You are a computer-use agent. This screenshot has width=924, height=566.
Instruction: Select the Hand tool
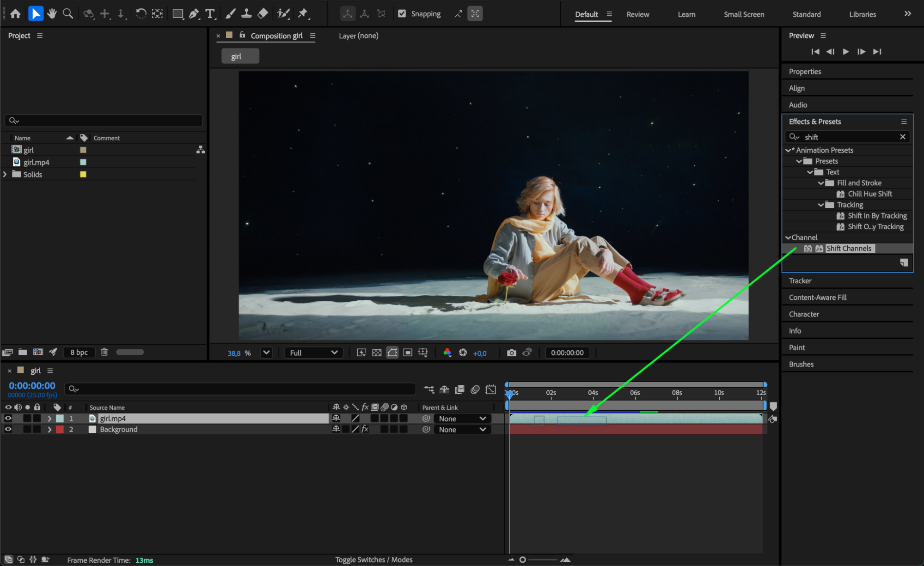[52, 14]
